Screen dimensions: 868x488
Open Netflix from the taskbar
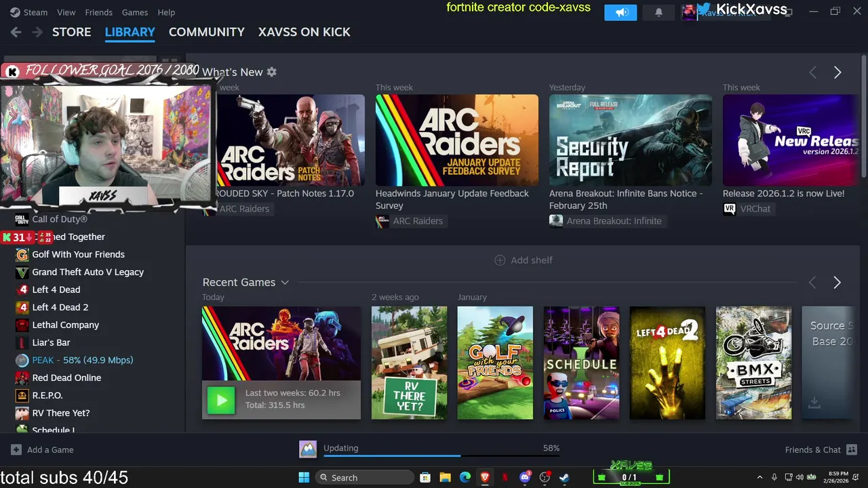pos(505,477)
